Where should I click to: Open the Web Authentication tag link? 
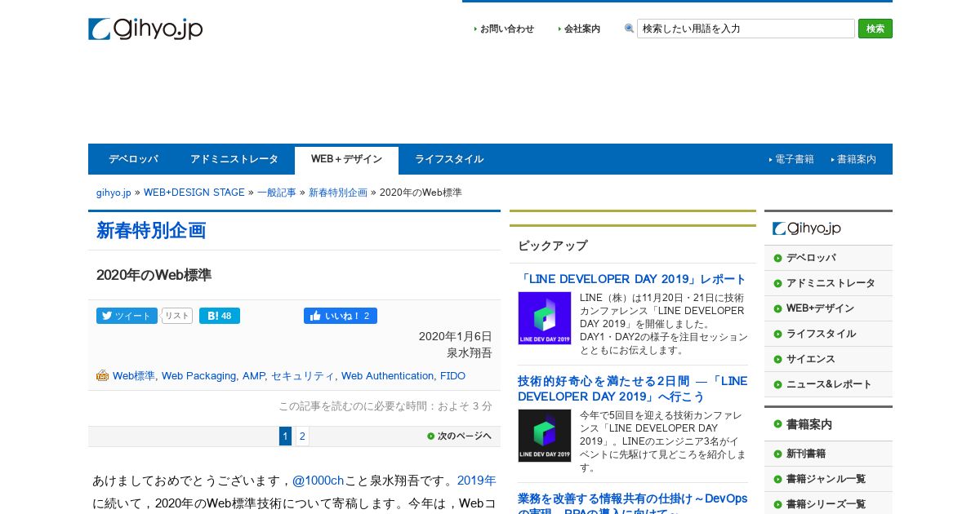pyautogui.click(x=387, y=376)
